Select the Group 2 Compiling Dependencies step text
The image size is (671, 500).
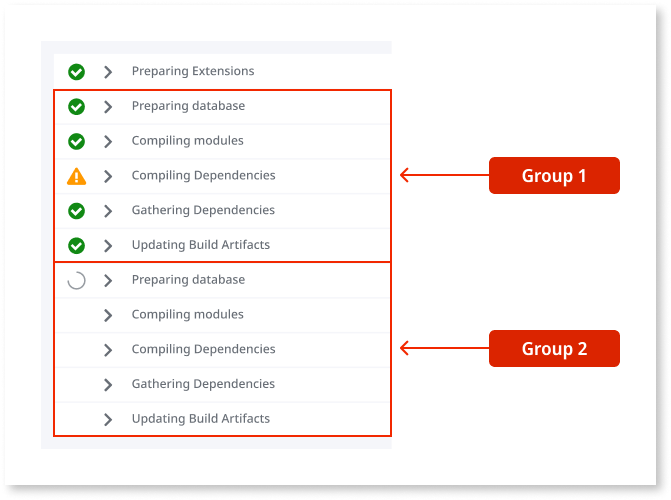[203, 349]
